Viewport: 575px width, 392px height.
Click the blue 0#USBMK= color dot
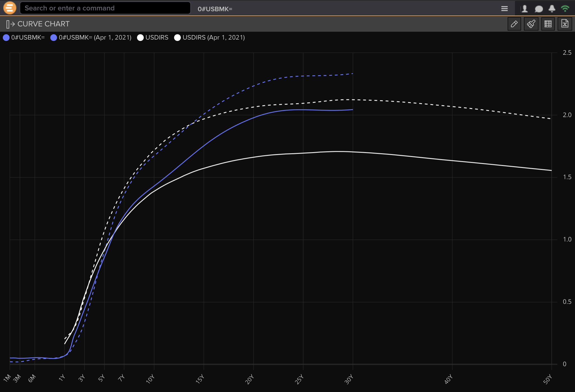pyautogui.click(x=6, y=38)
